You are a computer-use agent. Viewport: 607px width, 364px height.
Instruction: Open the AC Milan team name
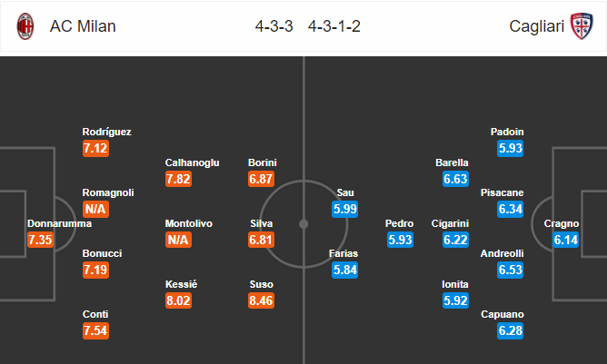coord(83,26)
